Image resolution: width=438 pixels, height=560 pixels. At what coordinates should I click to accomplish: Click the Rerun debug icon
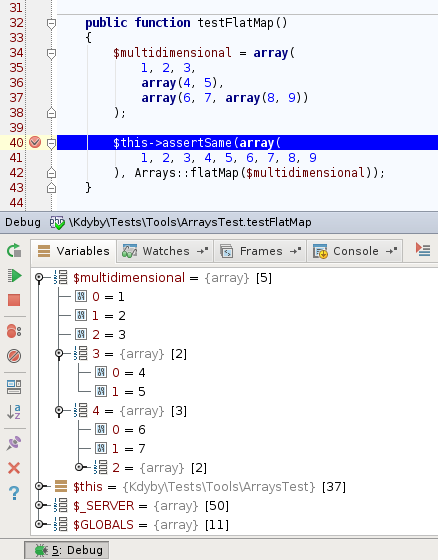14,250
